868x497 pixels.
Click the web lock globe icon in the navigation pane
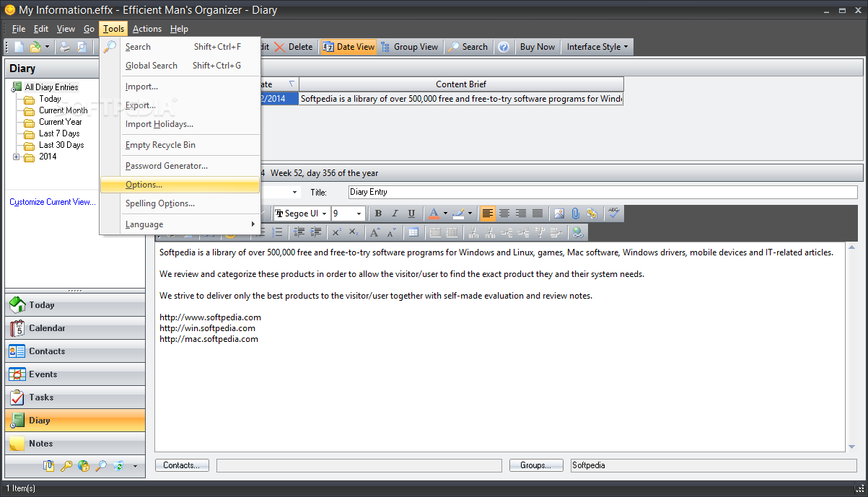[x=84, y=466]
